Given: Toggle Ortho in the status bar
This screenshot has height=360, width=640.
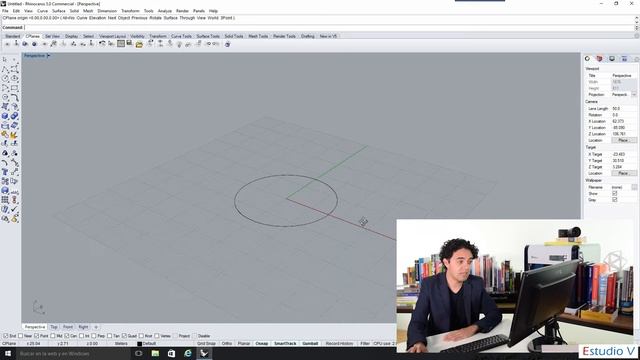Looking at the screenshot, I should [x=227, y=344].
